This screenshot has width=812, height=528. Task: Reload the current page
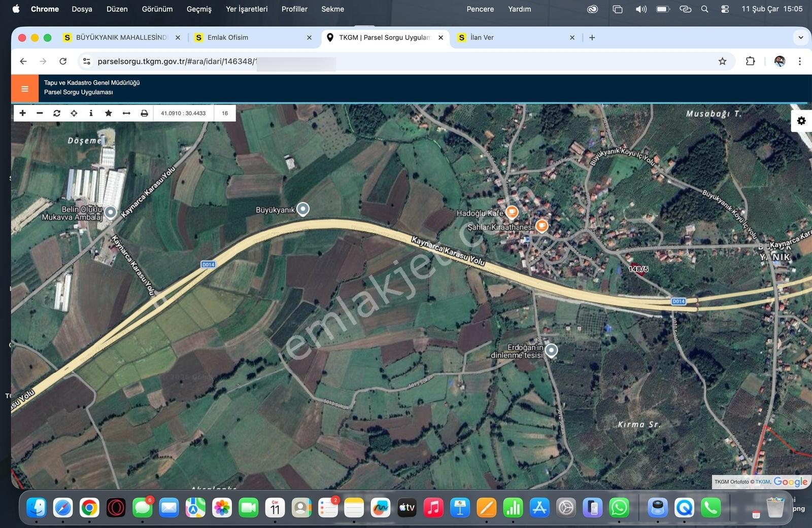(63, 61)
